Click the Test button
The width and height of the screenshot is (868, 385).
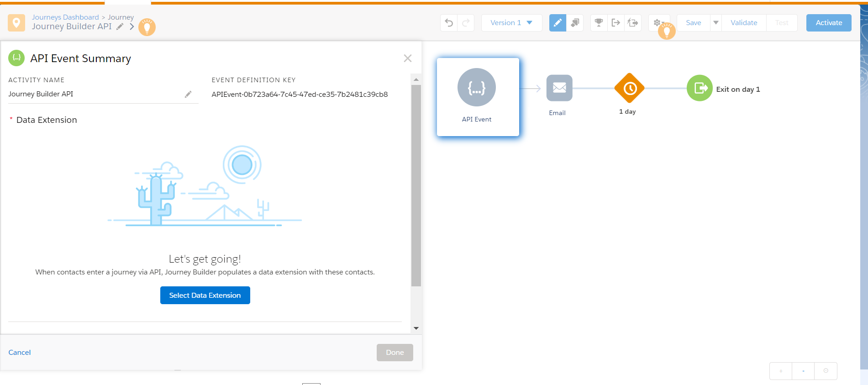[x=782, y=23]
